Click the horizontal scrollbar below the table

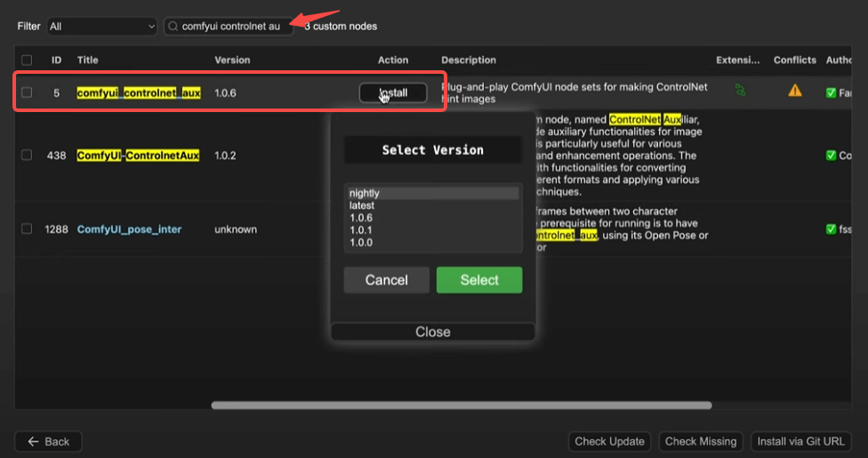(x=461, y=406)
